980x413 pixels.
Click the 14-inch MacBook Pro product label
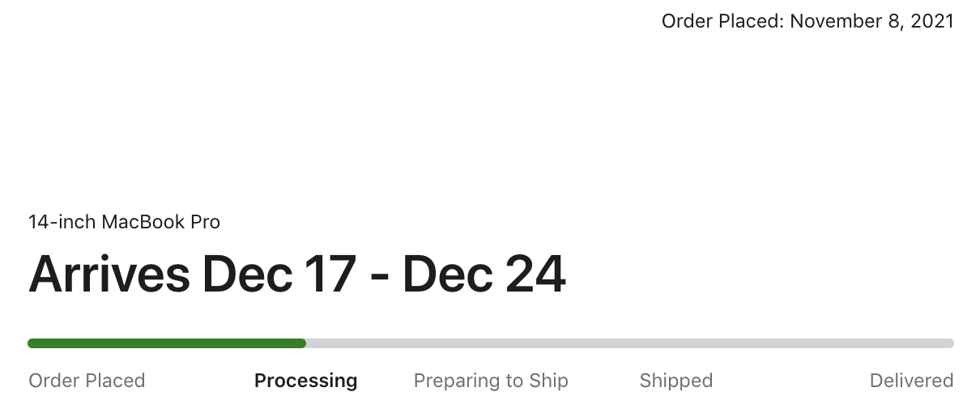(124, 222)
